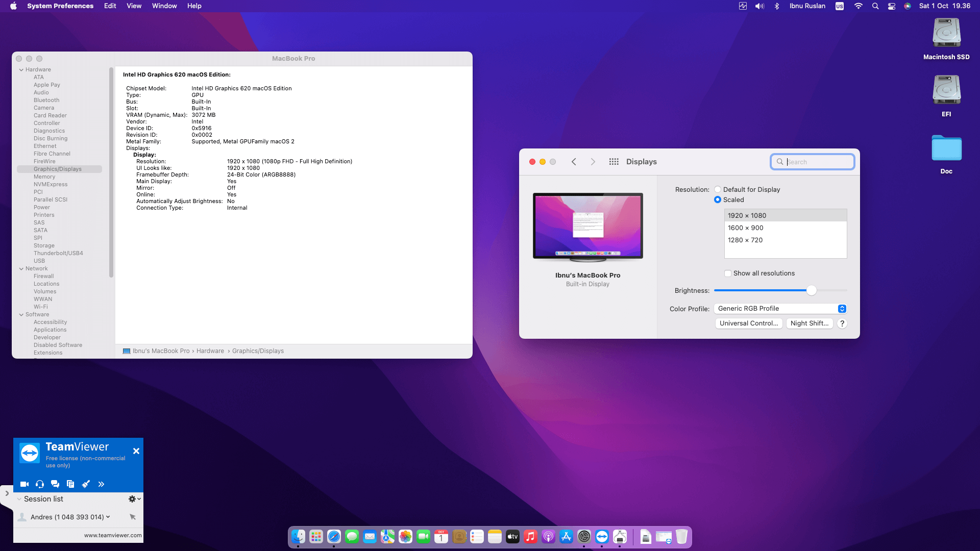Screen dimensions: 980x551
Task: Collapse the TeamViewer Session list
Action: pos(19,499)
